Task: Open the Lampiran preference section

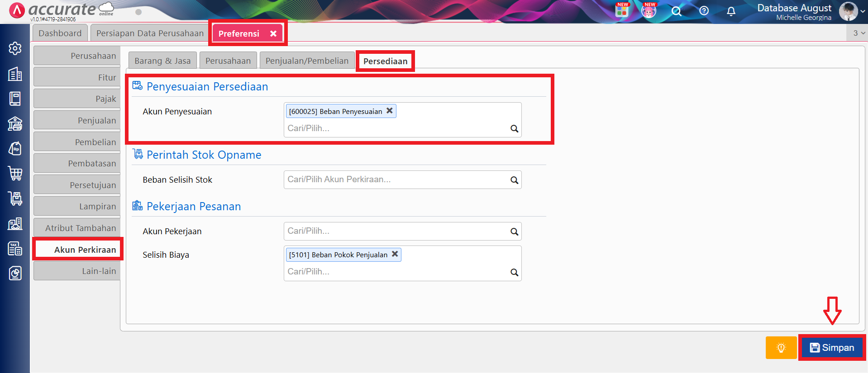Action: click(77, 206)
